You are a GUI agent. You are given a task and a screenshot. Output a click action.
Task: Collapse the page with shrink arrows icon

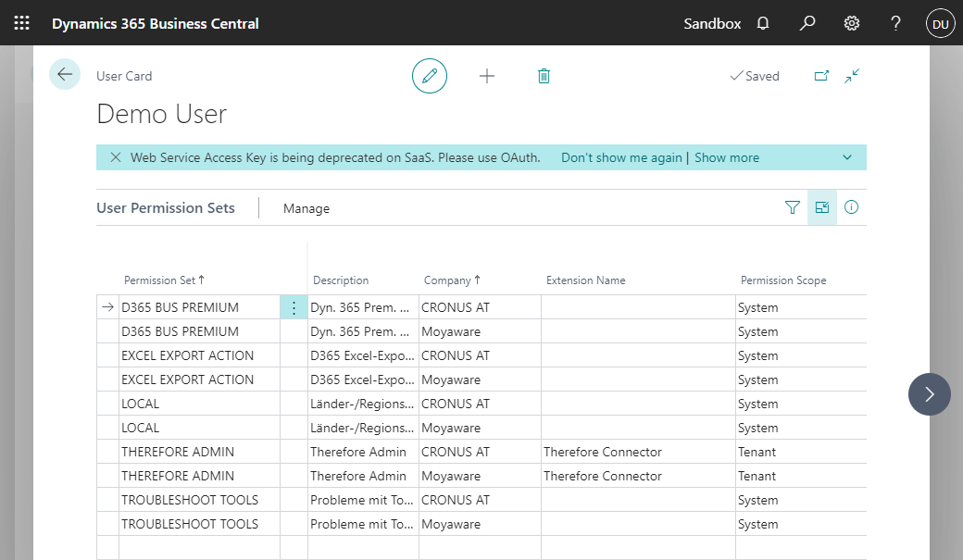(x=853, y=76)
